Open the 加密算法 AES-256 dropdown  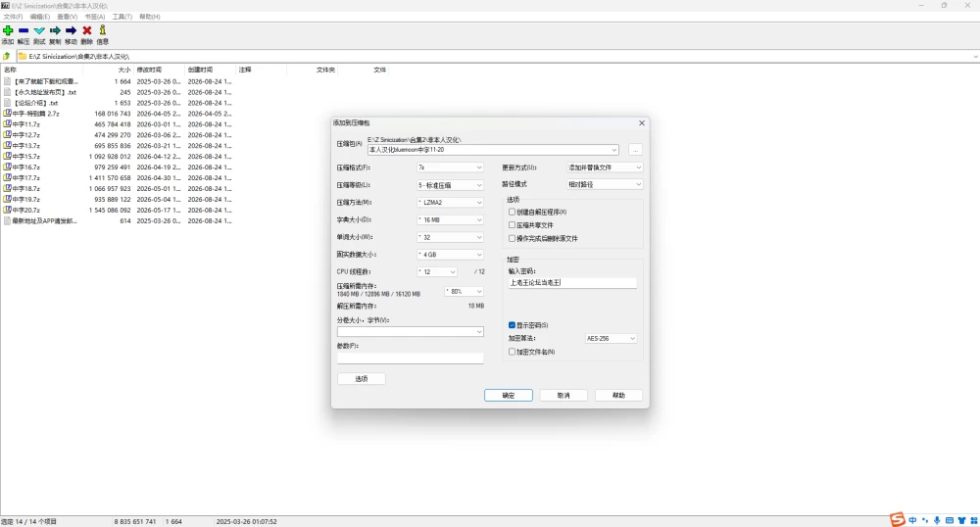(x=611, y=338)
